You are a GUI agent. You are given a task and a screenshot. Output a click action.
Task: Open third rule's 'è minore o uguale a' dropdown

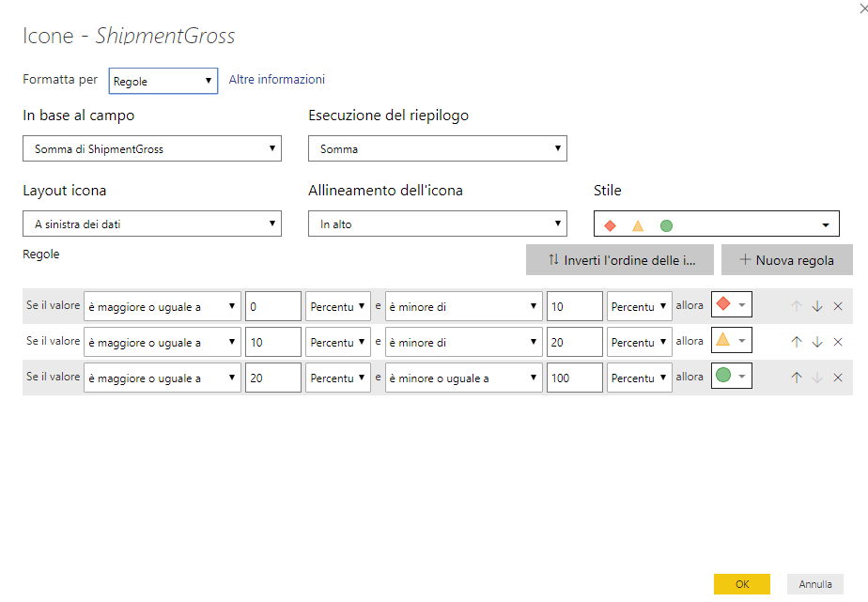tap(463, 378)
